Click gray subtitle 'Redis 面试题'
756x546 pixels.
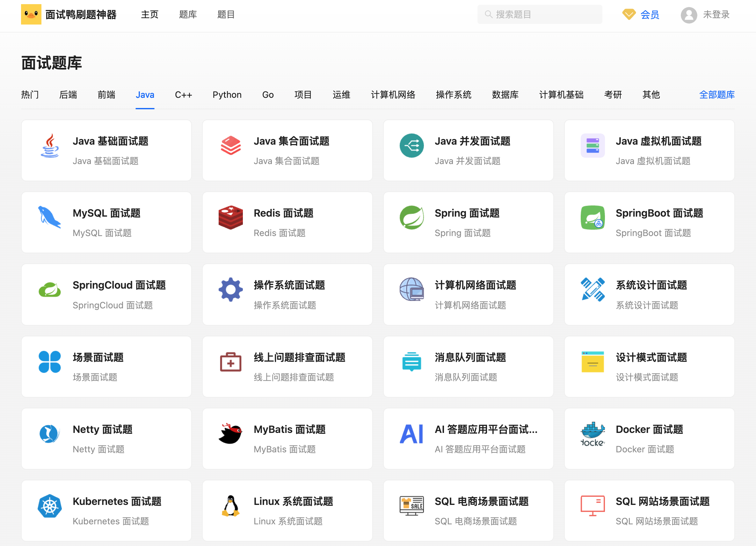click(x=280, y=233)
